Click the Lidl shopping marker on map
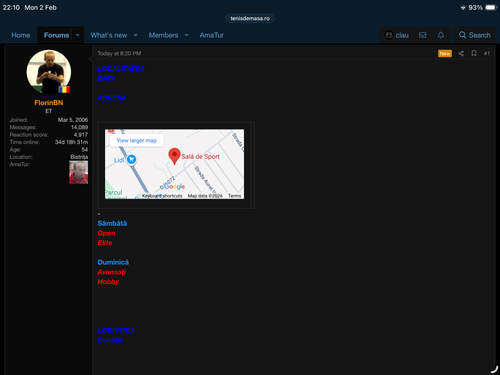This screenshot has height=375, width=500. pyautogui.click(x=131, y=159)
